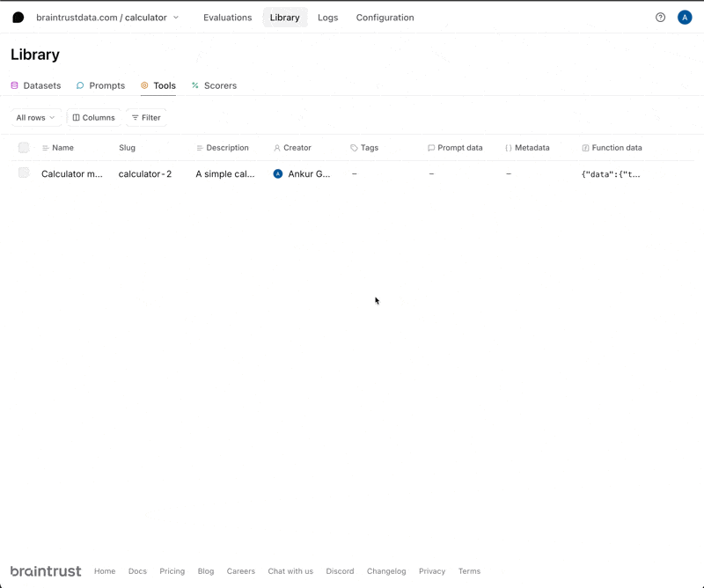This screenshot has height=588, width=704.
Task: Select the Tools tab
Action: point(158,85)
